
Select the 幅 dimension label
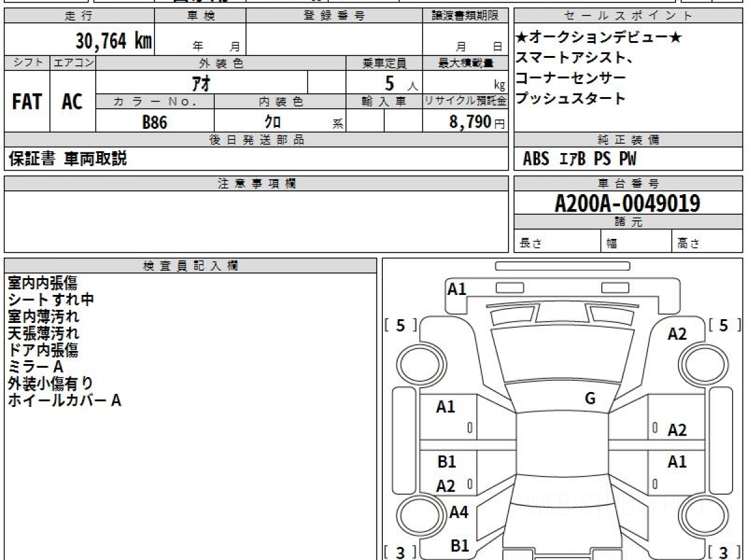(612, 244)
